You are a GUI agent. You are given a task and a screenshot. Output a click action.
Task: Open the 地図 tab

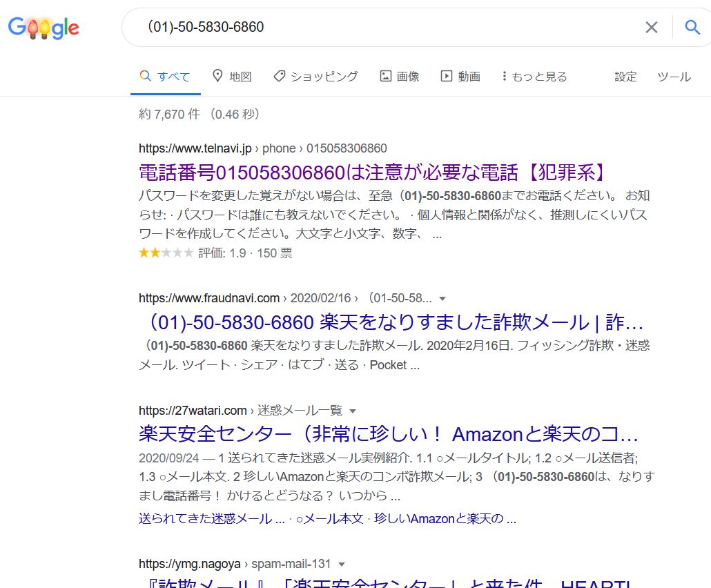[232, 77]
